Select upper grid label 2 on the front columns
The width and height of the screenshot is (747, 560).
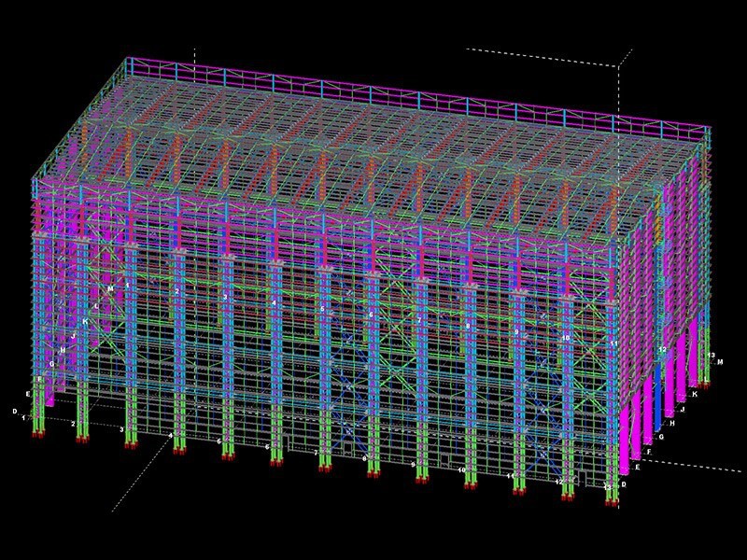(x=177, y=291)
